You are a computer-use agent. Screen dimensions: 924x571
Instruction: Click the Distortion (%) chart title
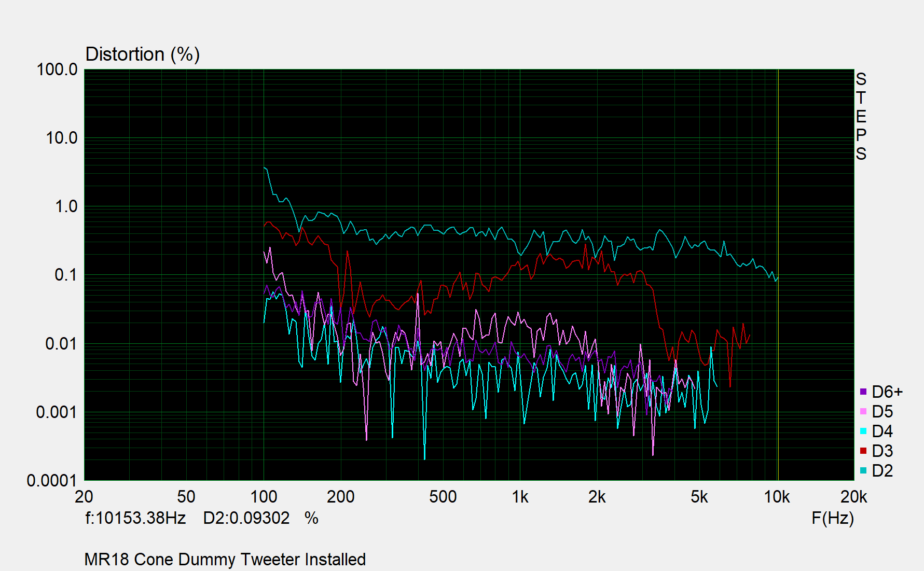[x=143, y=54]
